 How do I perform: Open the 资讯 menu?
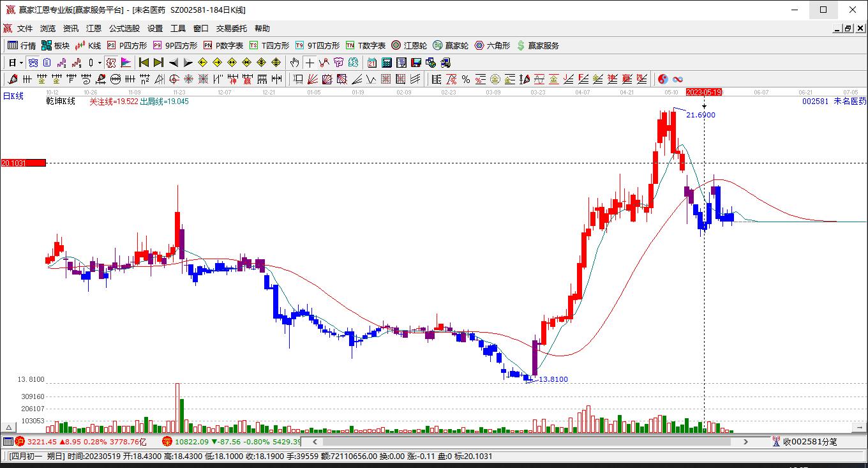[x=71, y=29]
